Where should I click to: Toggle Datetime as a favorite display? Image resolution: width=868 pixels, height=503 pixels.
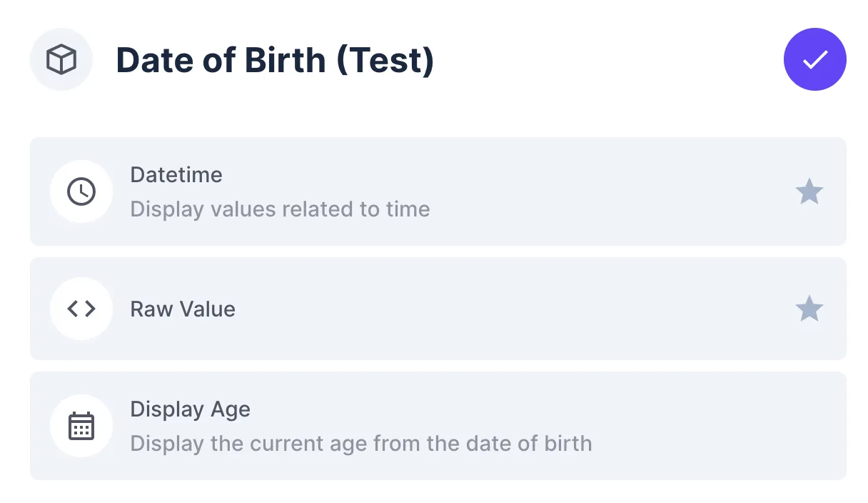(809, 191)
